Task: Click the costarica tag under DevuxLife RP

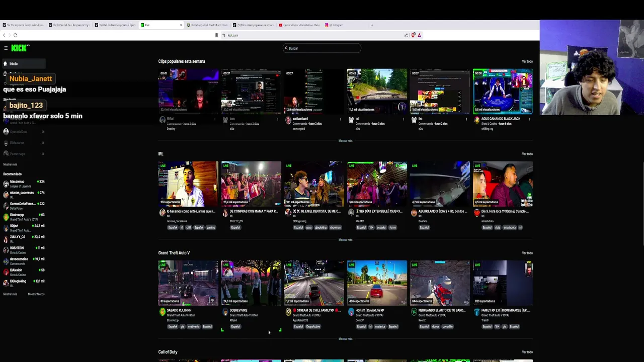Action: tap(380, 327)
